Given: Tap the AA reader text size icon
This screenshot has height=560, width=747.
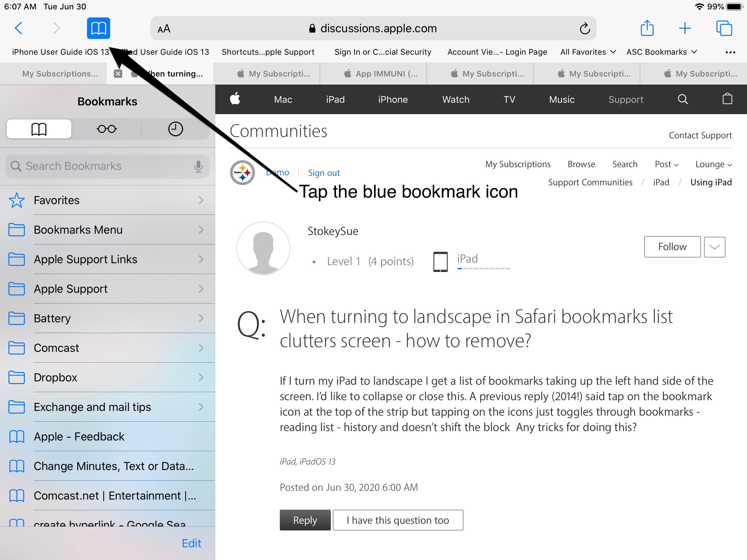Looking at the screenshot, I should tap(164, 29).
